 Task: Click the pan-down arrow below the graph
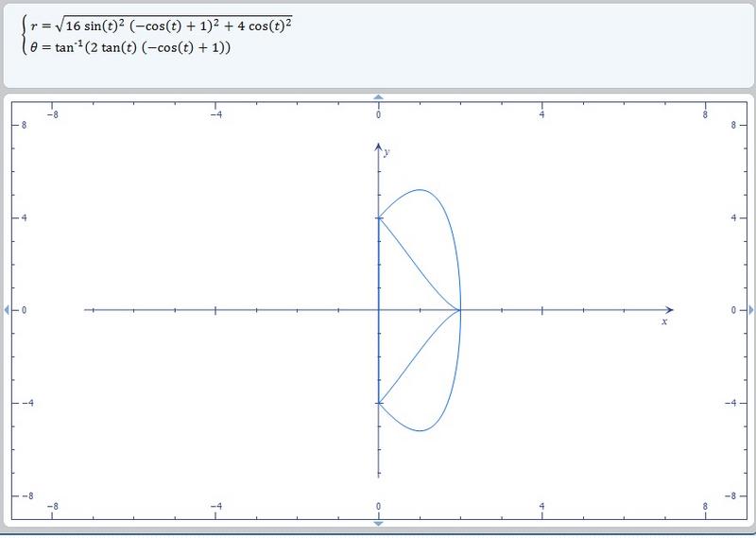[x=378, y=523]
